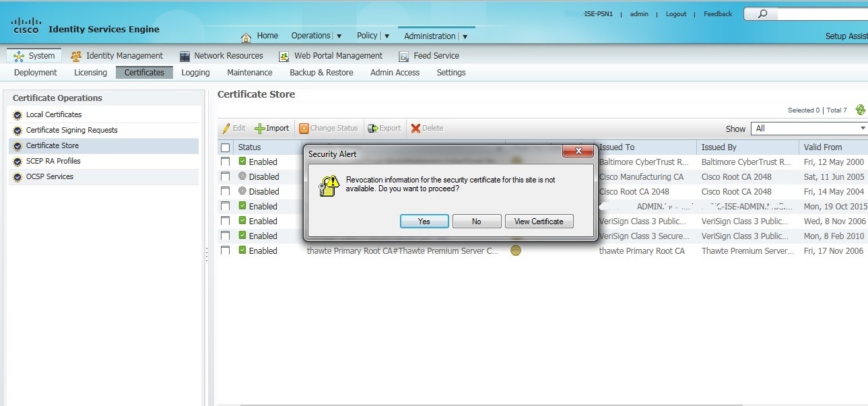Click the OCSP Services badge icon

(18, 177)
